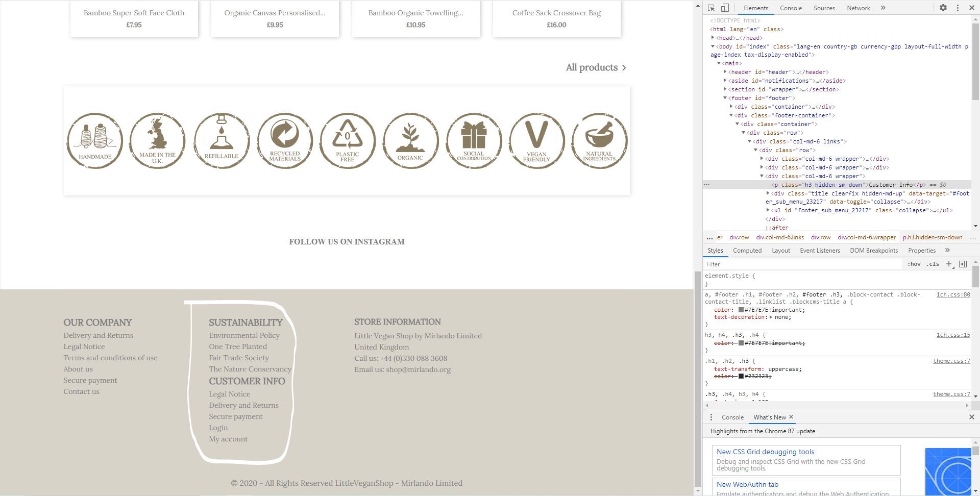Image resolution: width=980 pixels, height=496 pixels.
Task: Toggle computed styles sidebar icon
Action: 963,264
